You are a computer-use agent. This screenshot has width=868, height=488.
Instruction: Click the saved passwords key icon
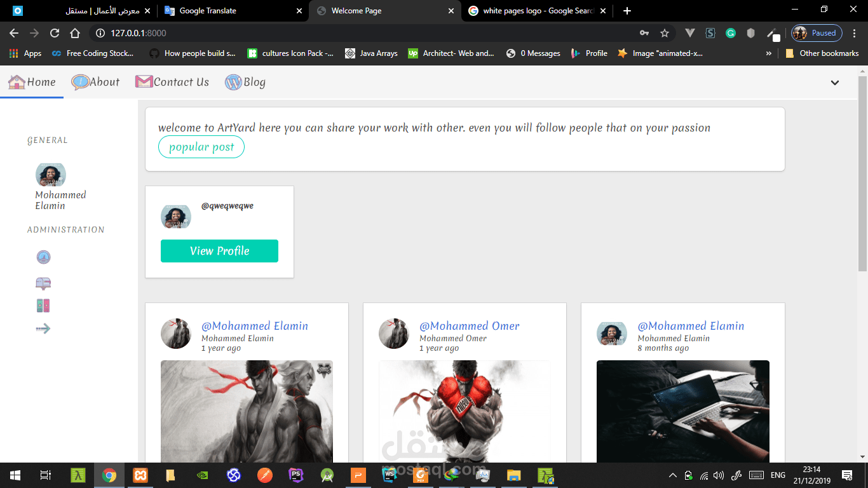[644, 33]
